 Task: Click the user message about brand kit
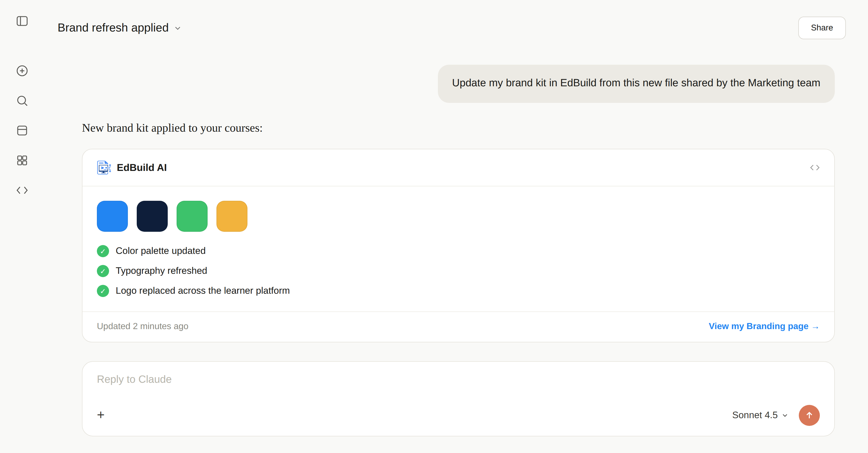636,83
